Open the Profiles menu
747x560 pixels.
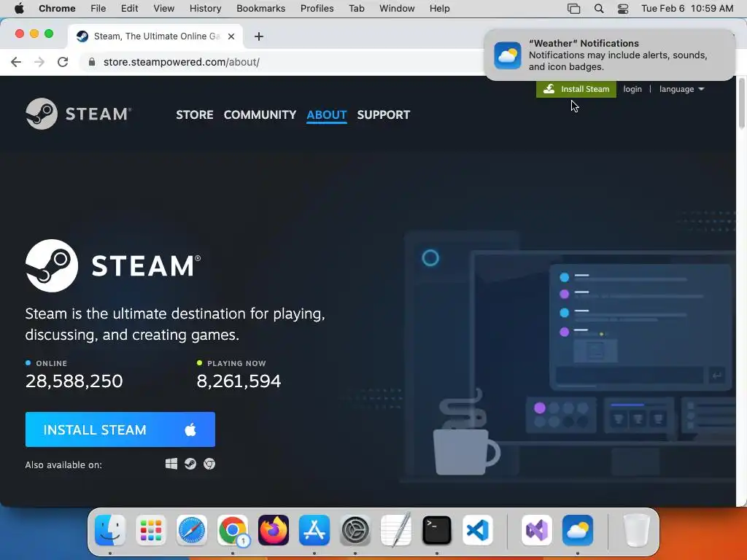point(317,8)
